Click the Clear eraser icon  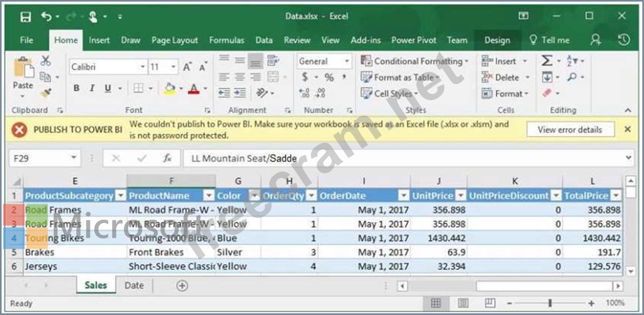(547, 93)
